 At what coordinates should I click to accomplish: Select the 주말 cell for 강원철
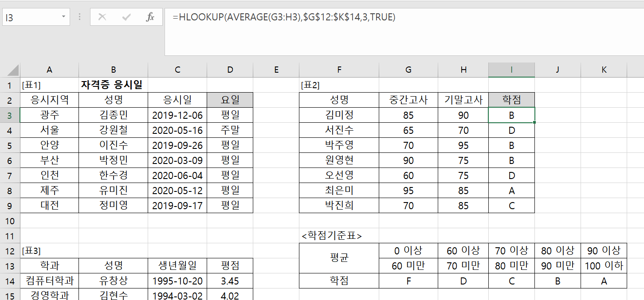coord(230,130)
